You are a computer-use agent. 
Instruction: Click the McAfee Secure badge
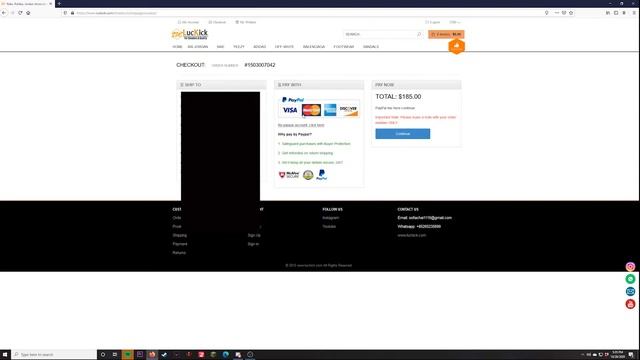[x=289, y=175]
